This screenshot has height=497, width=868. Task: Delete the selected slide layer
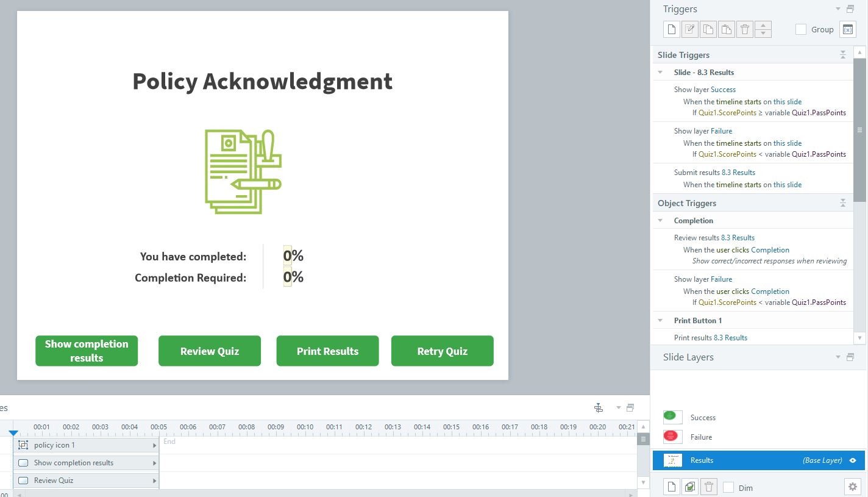708,487
